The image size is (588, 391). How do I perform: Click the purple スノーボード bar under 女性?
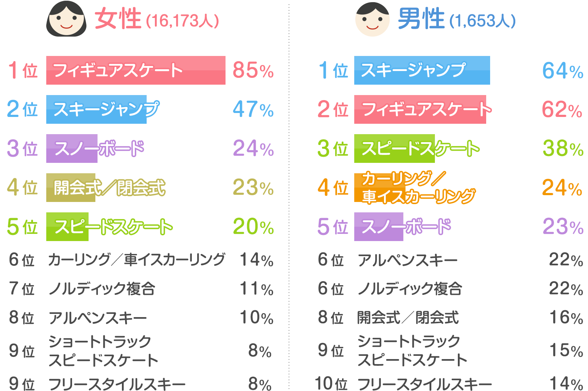[72, 149]
